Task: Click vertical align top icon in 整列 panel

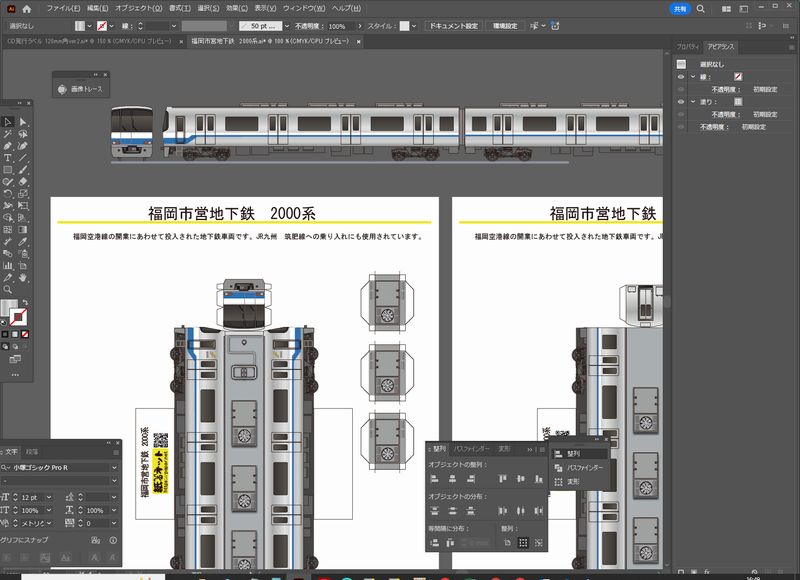Action: tap(503, 479)
